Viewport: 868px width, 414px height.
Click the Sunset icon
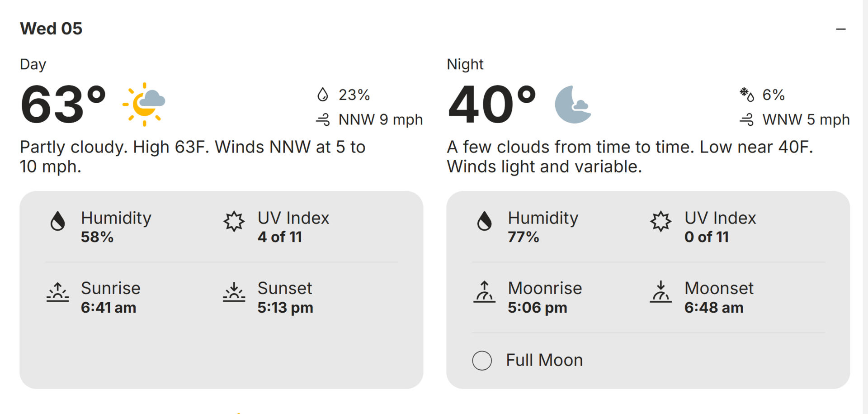234,292
